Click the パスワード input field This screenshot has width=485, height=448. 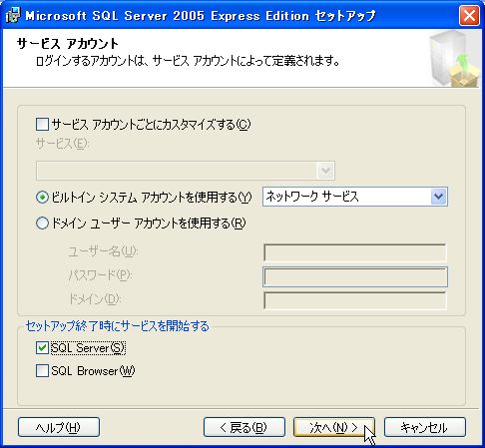(x=355, y=277)
